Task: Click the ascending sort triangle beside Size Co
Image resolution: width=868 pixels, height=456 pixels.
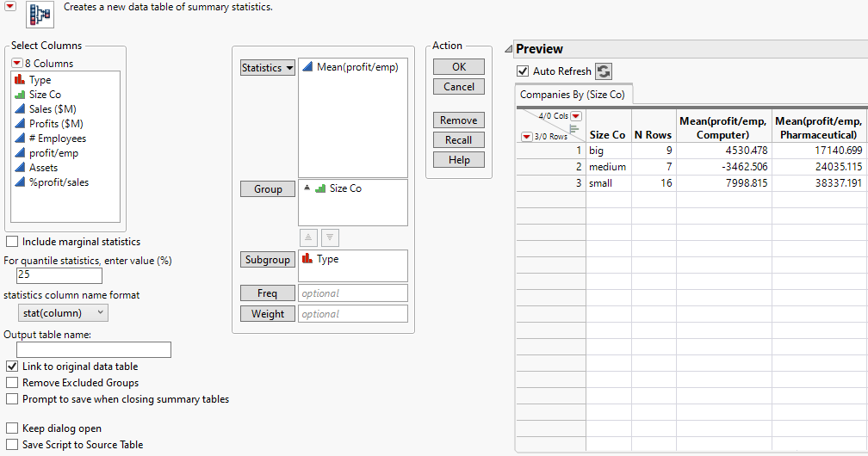Action: [x=307, y=188]
